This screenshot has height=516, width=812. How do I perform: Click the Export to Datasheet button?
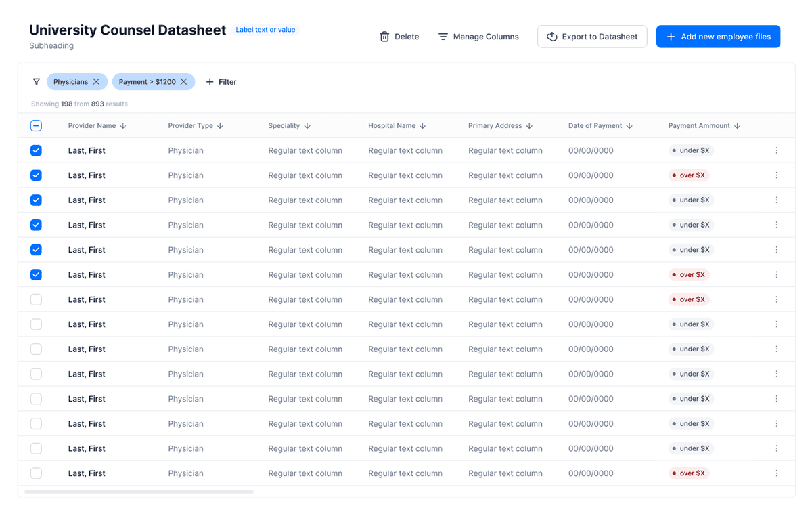coord(592,37)
